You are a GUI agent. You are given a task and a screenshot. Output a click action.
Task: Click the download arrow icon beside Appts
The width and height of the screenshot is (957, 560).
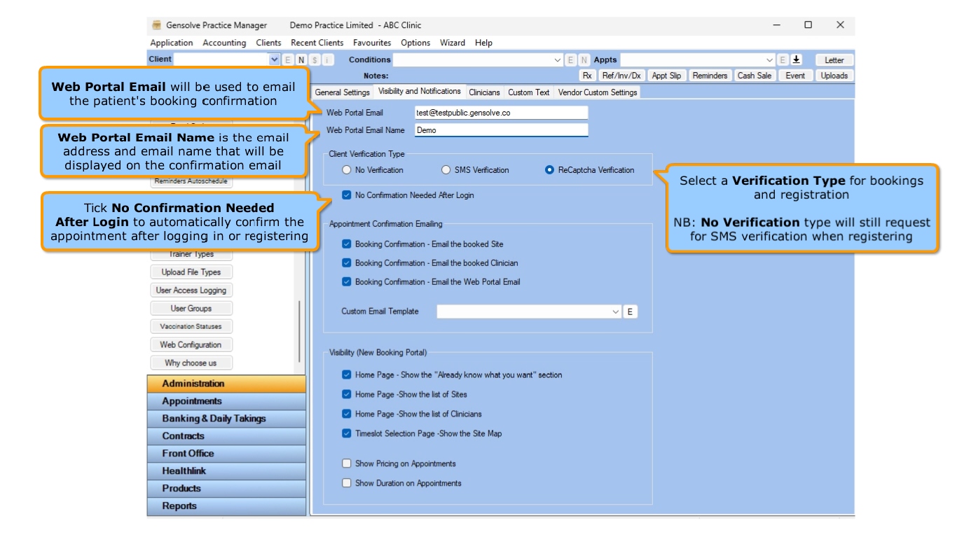click(x=797, y=60)
